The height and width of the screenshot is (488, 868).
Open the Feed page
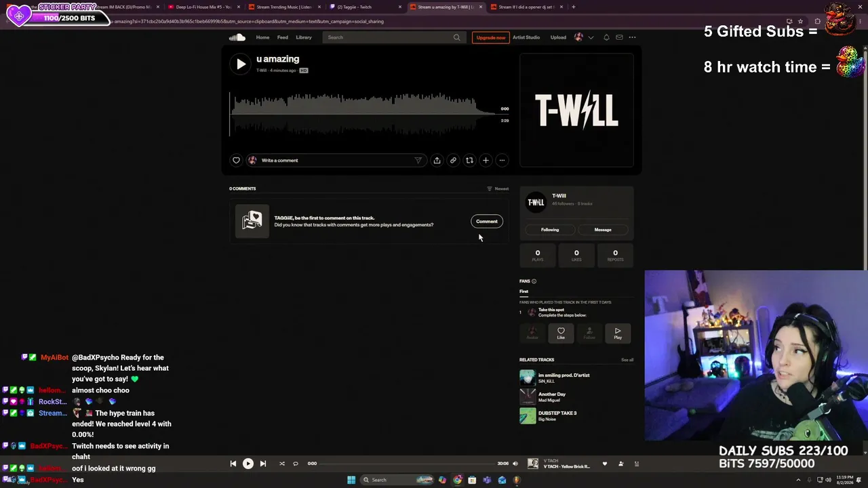(x=283, y=37)
